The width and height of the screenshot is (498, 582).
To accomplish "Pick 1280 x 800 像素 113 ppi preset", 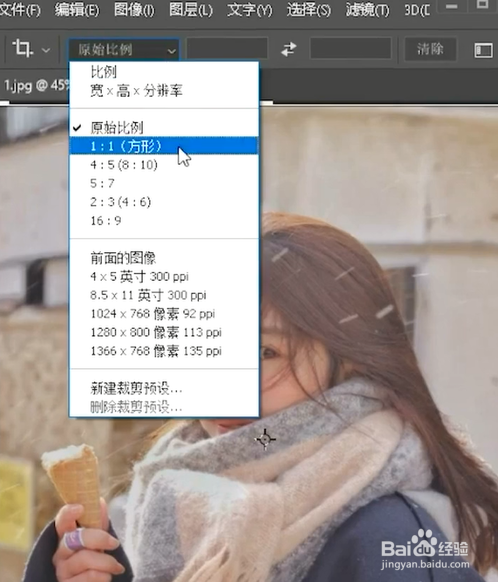I will pyautogui.click(x=164, y=332).
